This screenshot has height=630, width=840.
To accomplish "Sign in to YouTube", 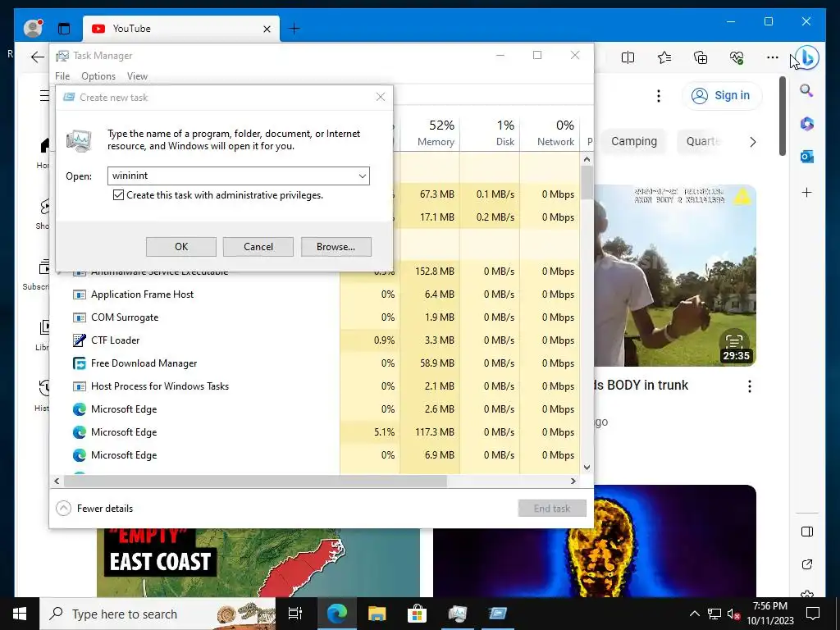I will 722,95.
